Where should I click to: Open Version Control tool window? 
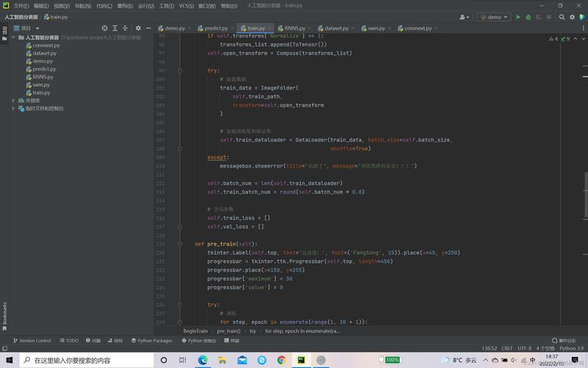32,341
